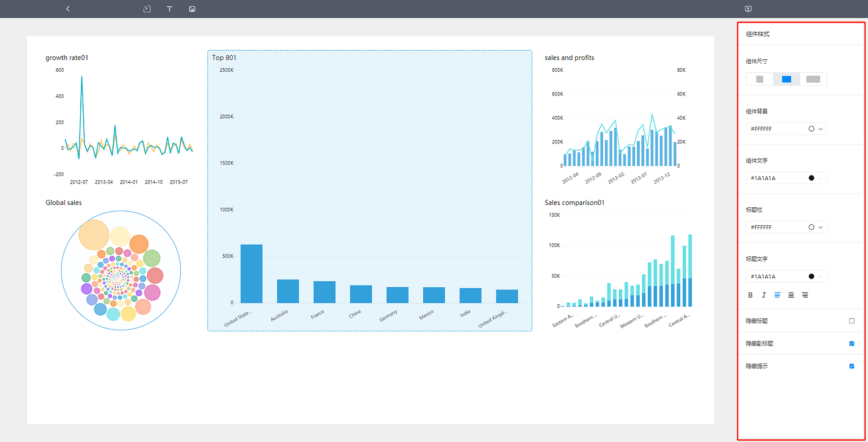Align title text center
The height and width of the screenshot is (442, 868).
tap(791, 295)
